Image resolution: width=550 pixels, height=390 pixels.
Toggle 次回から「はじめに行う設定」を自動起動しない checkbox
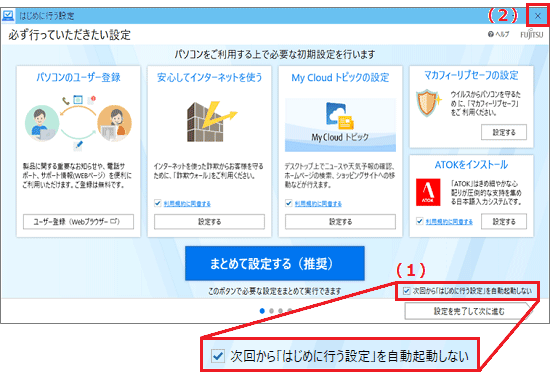pyautogui.click(x=407, y=291)
